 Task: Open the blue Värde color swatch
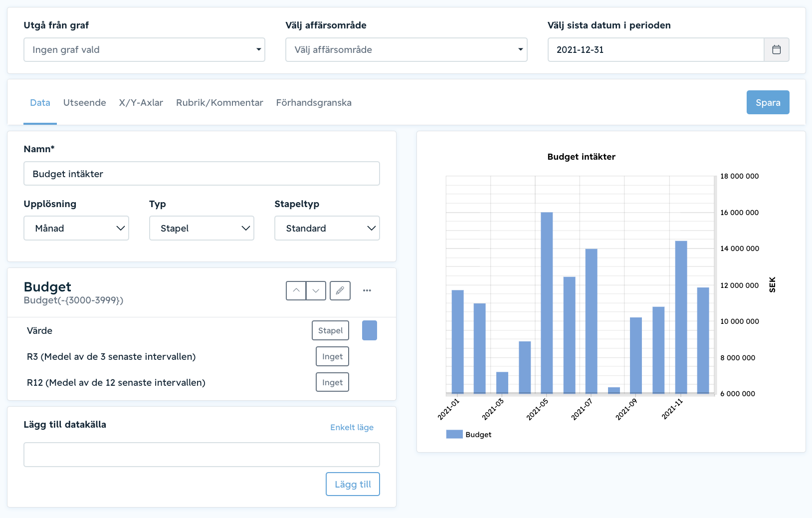click(370, 330)
